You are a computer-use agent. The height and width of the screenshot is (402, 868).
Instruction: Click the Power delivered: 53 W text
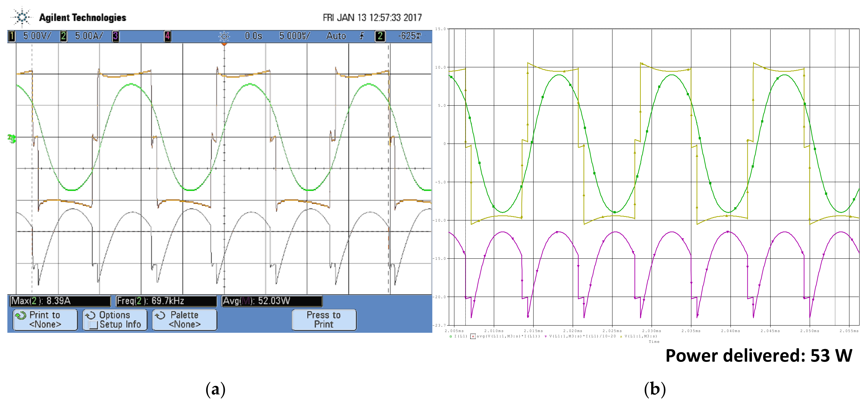point(759,356)
